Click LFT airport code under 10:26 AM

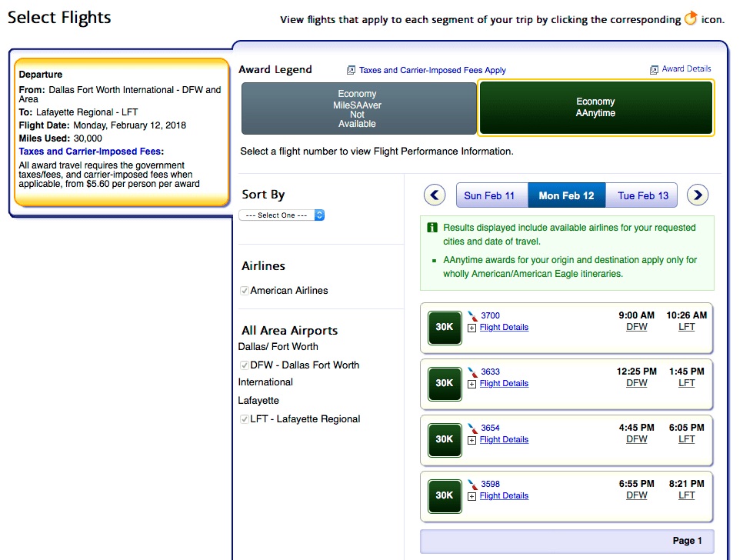click(x=687, y=327)
